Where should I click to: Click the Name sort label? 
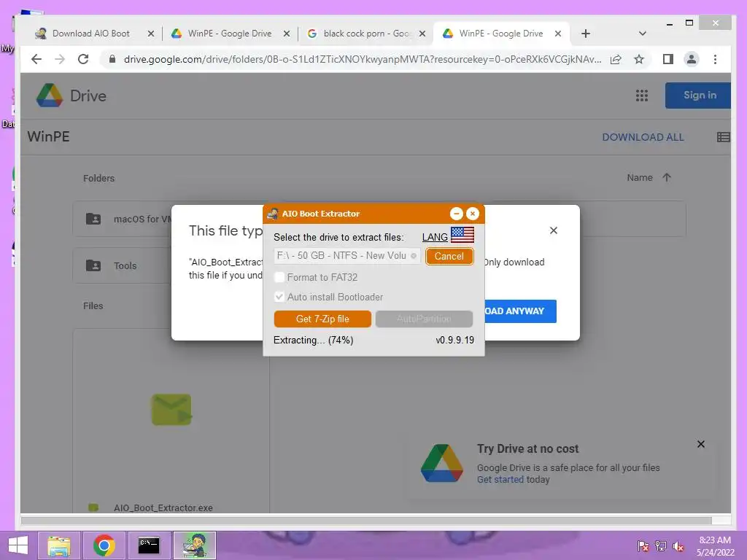(639, 178)
